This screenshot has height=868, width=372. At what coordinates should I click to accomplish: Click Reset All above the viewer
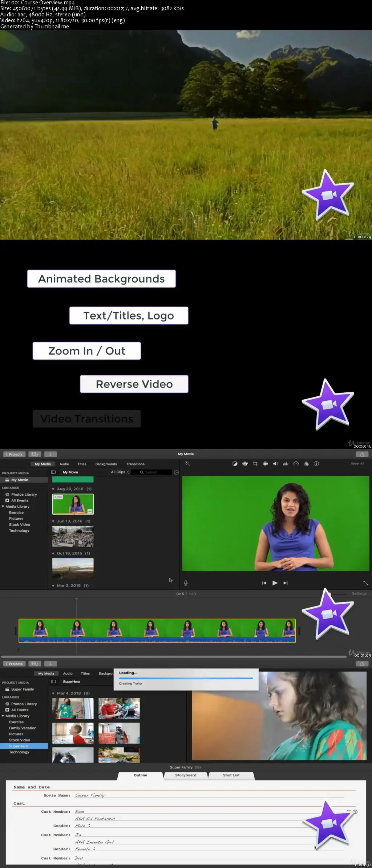357,464
